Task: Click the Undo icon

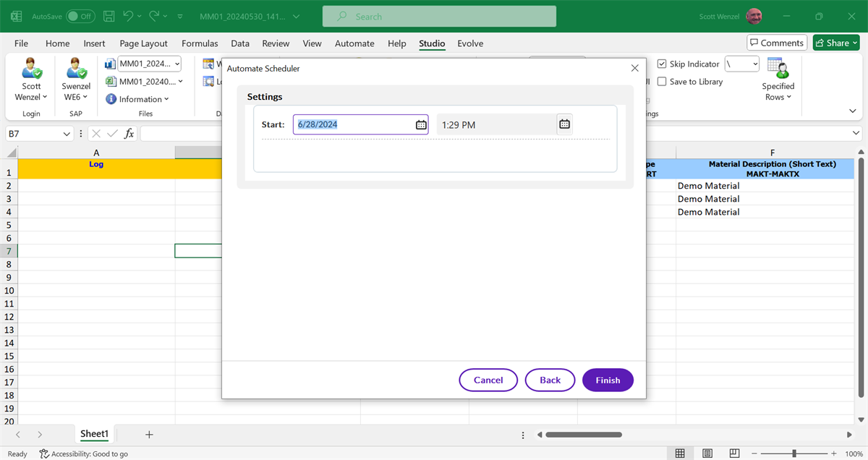Action: [x=128, y=16]
